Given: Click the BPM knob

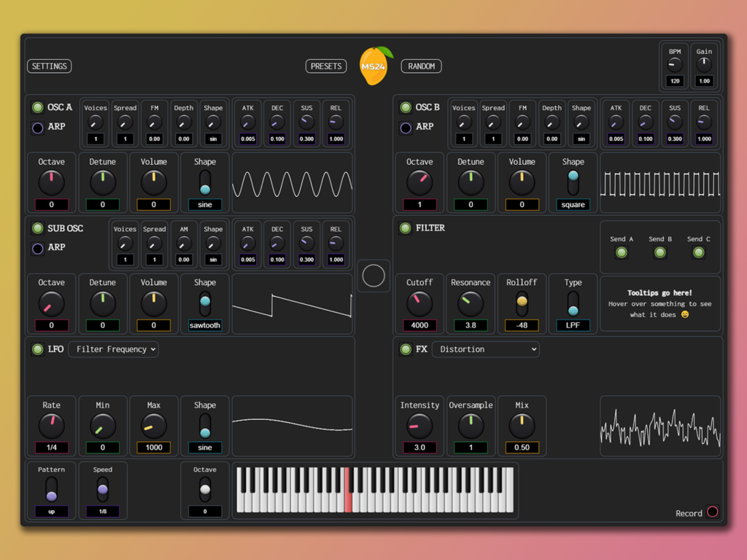Looking at the screenshot, I should (675, 65).
